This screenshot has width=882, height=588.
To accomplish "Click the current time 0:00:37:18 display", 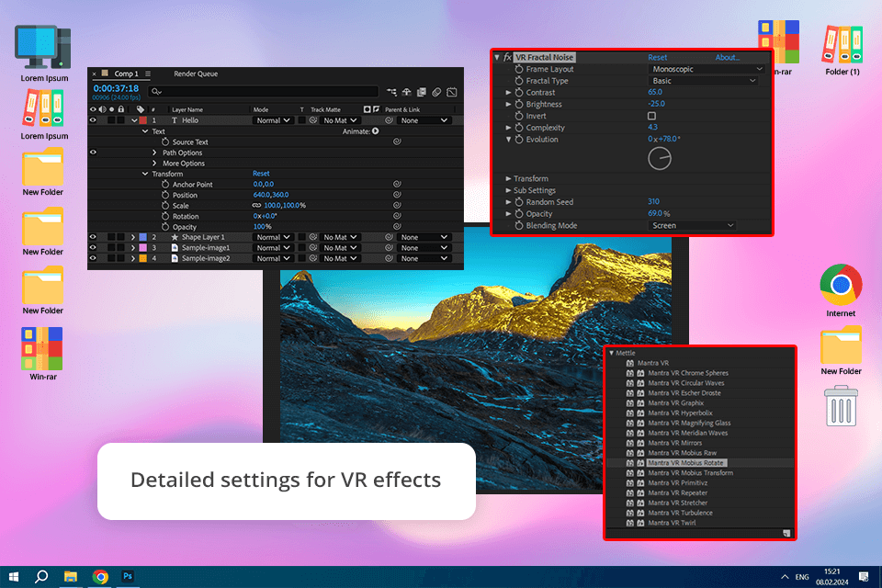I will click(x=116, y=88).
